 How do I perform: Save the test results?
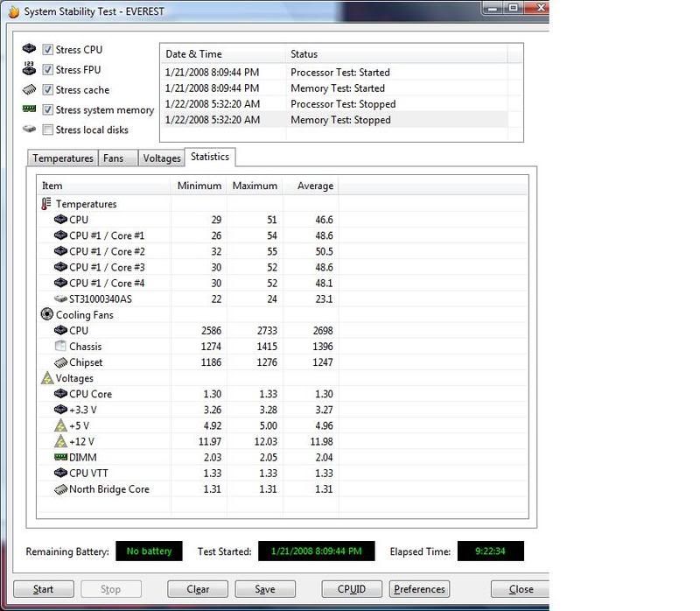pyautogui.click(x=265, y=590)
